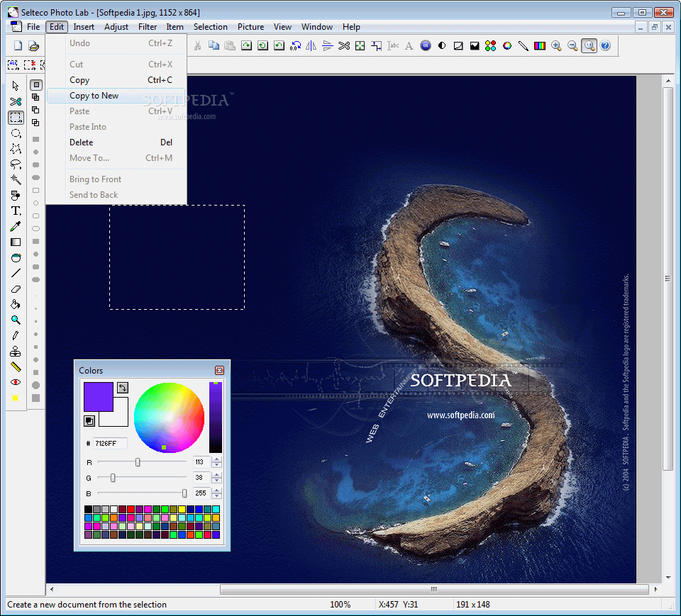Click the white background color swatch
Viewport: 681px width, 616px height.
point(121,418)
